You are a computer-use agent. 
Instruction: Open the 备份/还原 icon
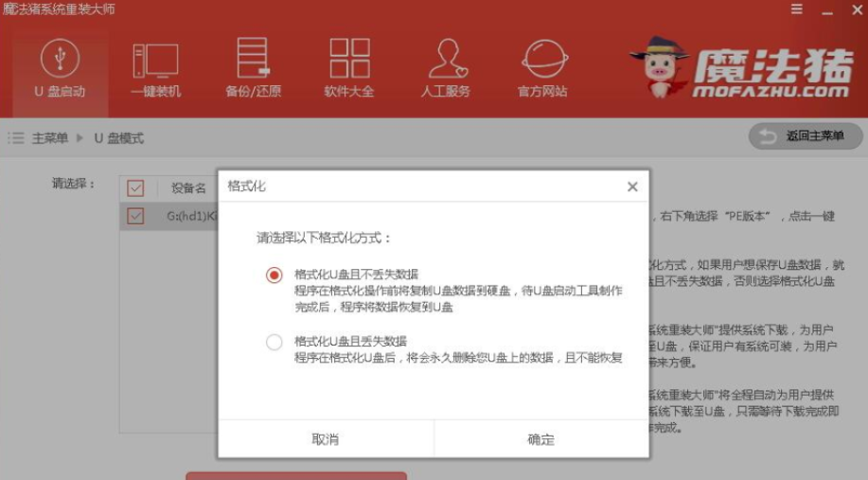click(253, 59)
